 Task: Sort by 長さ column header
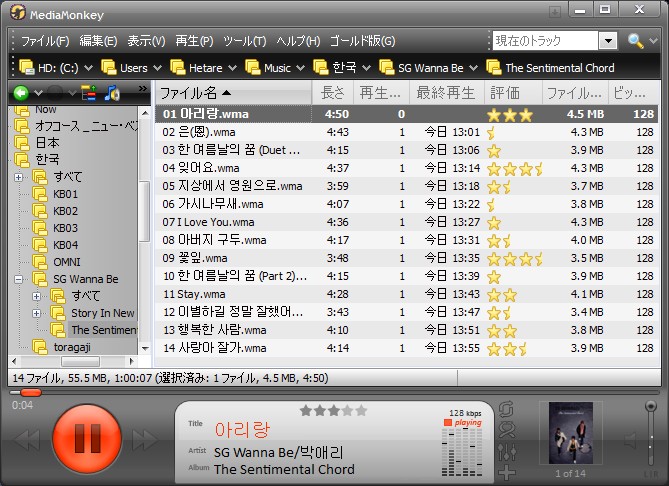pyautogui.click(x=333, y=93)
